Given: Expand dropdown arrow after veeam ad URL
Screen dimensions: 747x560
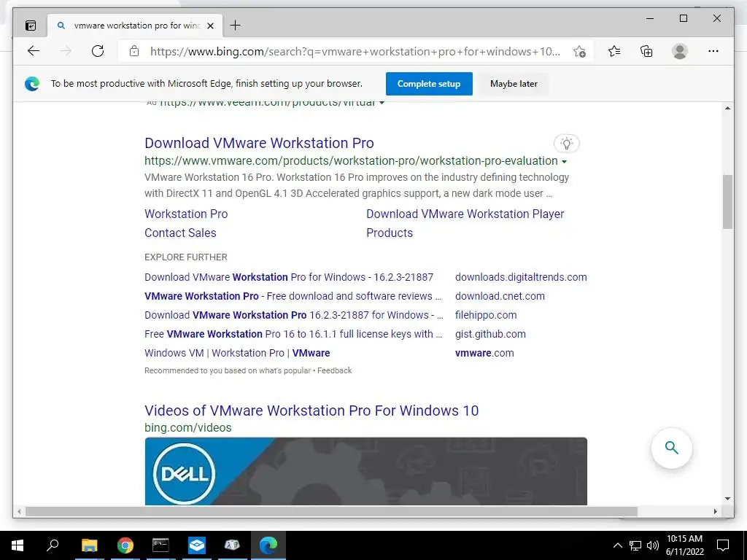Looking at the screenshot, I should (382, 104).
